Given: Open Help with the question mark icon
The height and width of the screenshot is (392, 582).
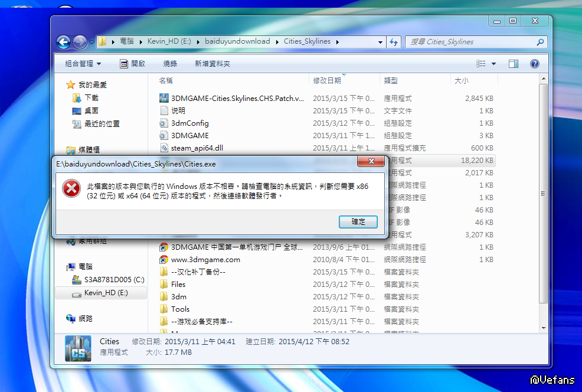Looking at the screenshot, I should pos(535,64).
